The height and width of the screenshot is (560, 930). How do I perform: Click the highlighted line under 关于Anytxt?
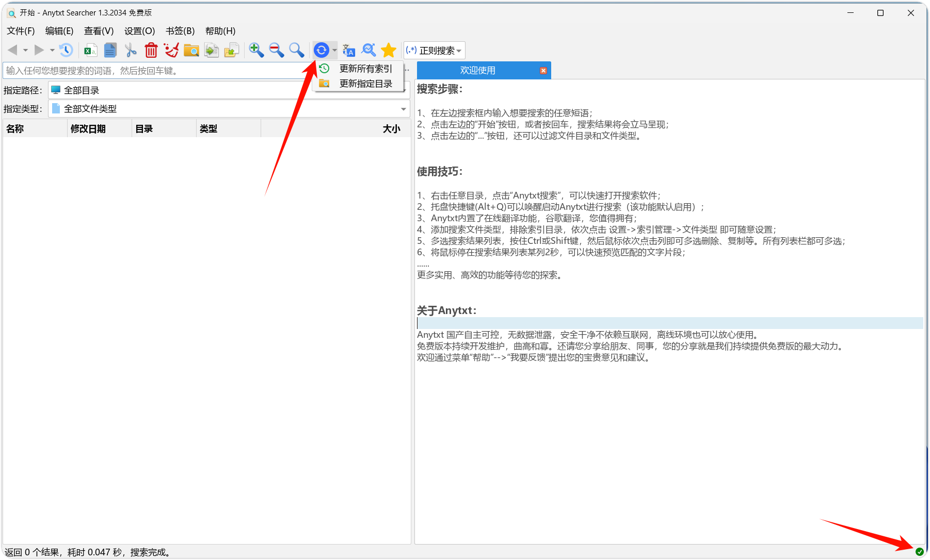(x=670, y=323)
